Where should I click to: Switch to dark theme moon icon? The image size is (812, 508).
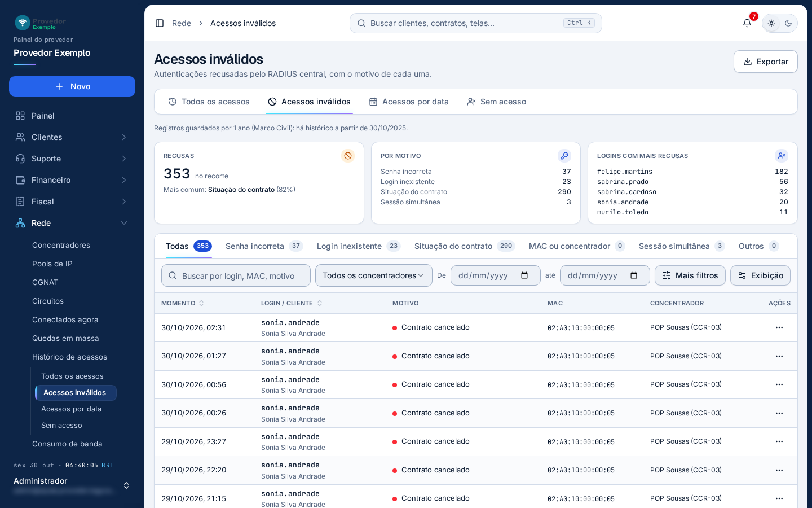(788, 23)
